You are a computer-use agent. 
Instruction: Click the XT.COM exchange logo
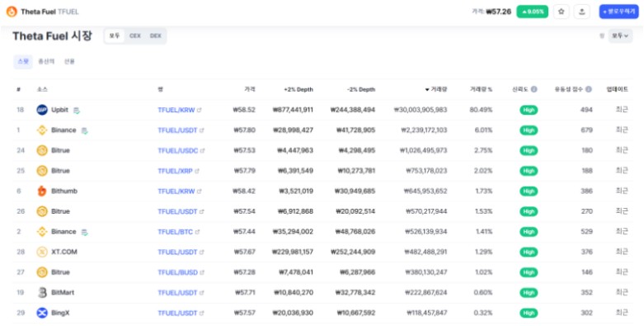(x=42, y=252)
